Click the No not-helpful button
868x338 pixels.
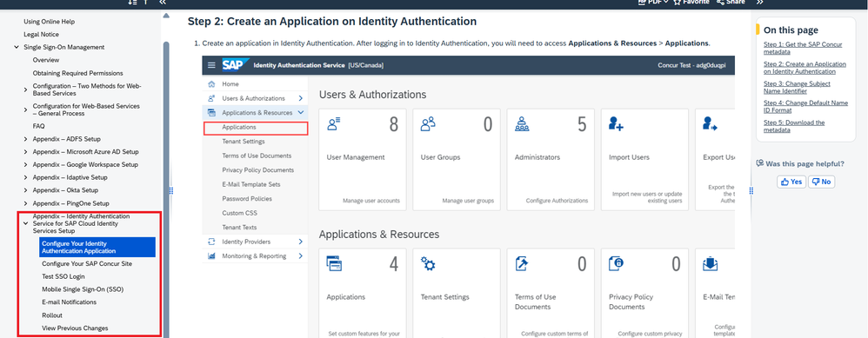point(822,182)
